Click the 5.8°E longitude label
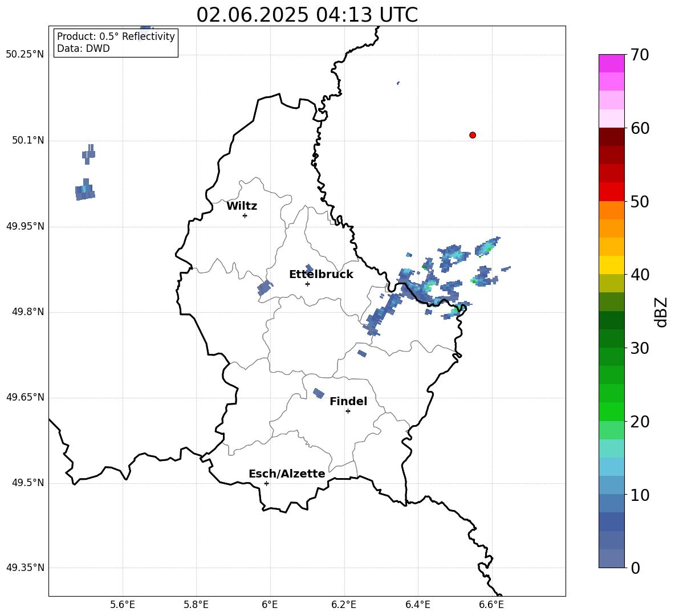The width and height of the screenshot is (675, 616). tap(196, 605)
